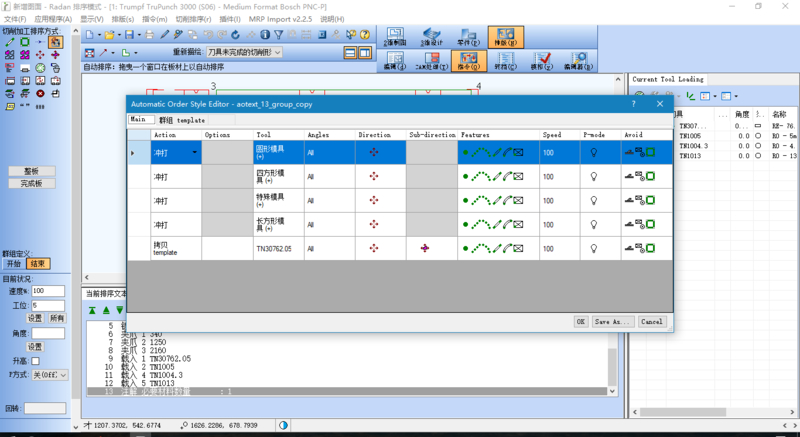Click the P-mode bulb in first row
This screenshot has width=800, height=437.
[x=594, y=152]
